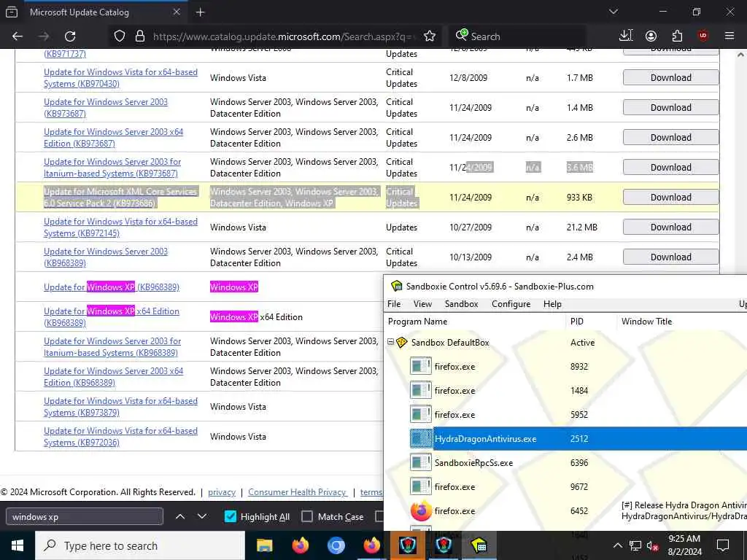The image size is (747, 560).
Task: Open the Firefox downloads panel
Action: tap(625, 36)
